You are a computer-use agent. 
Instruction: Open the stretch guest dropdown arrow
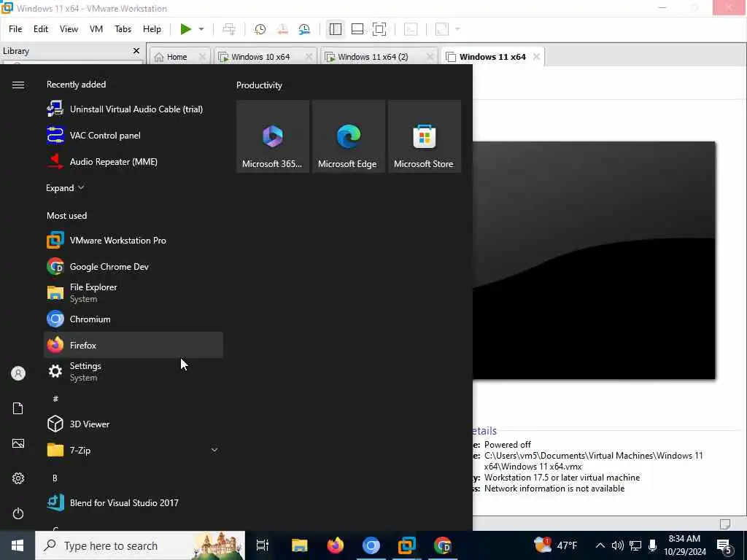point(457,29)
